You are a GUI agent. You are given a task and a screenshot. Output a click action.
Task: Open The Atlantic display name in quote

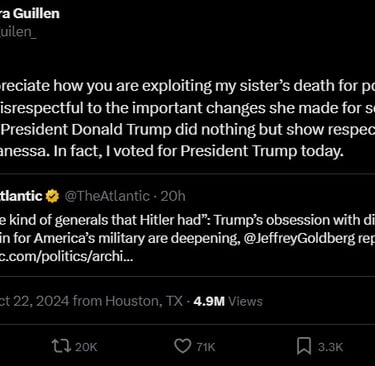point(21,196)
